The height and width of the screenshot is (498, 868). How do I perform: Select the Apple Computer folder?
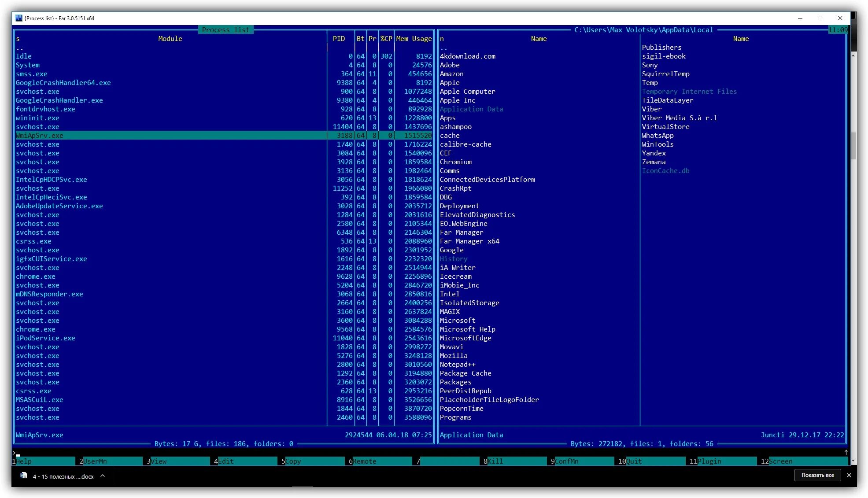(x=467, y=92)
